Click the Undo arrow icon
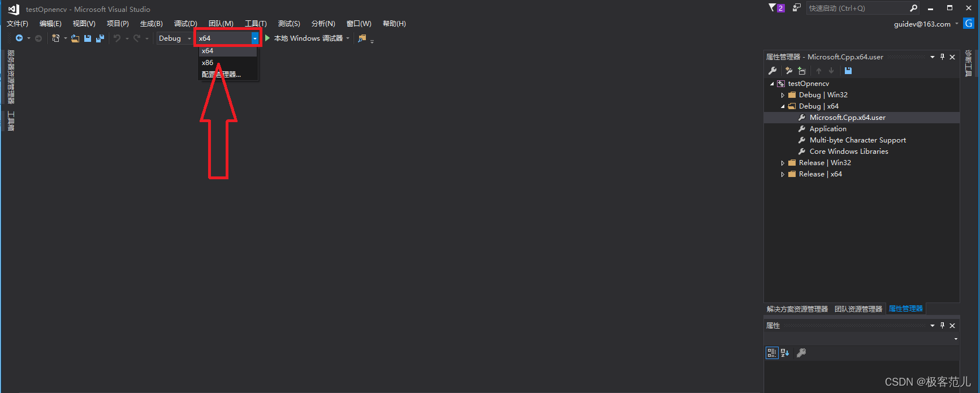 point(117,38)
